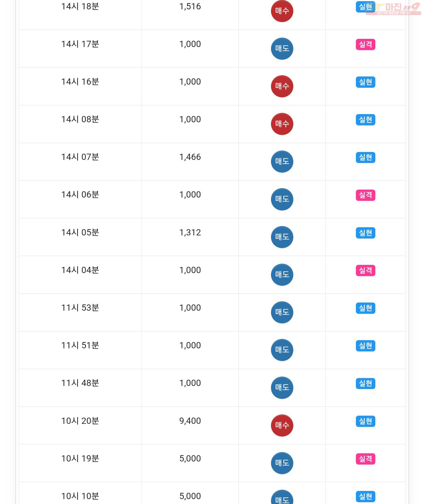424x504 pixels.
Task: Select the 실격 label in 10시 19분 row
Action: click(365, 459)
